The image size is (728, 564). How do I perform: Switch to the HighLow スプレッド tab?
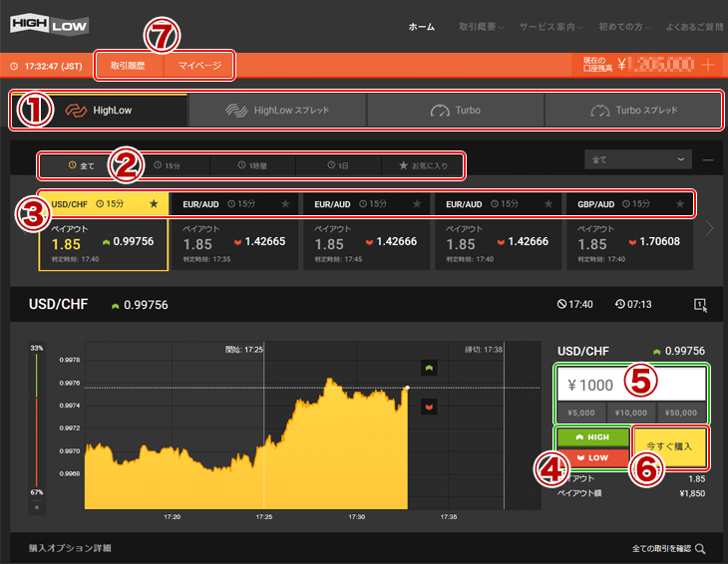[277, 111]
